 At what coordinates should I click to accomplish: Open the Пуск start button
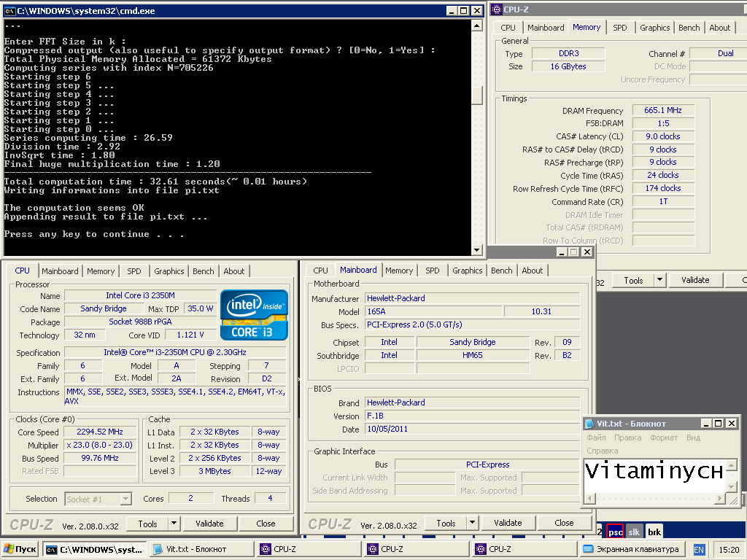(x=20, y=549)
